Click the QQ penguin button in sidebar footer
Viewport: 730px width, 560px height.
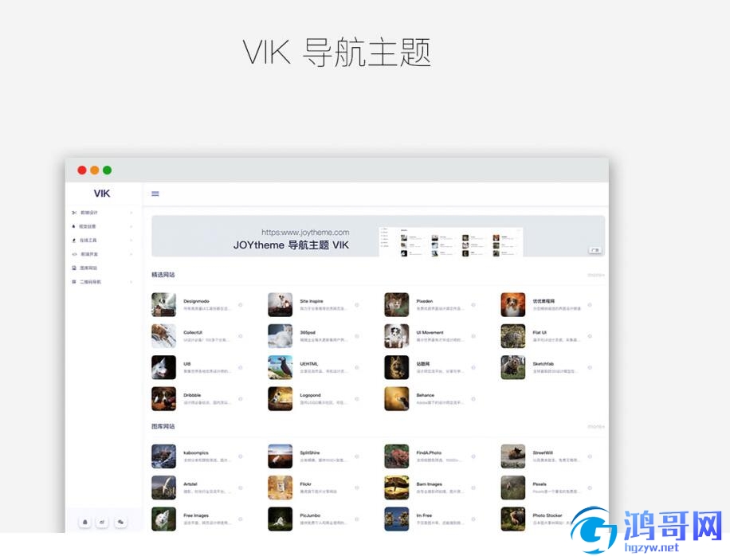coord(84,523)
